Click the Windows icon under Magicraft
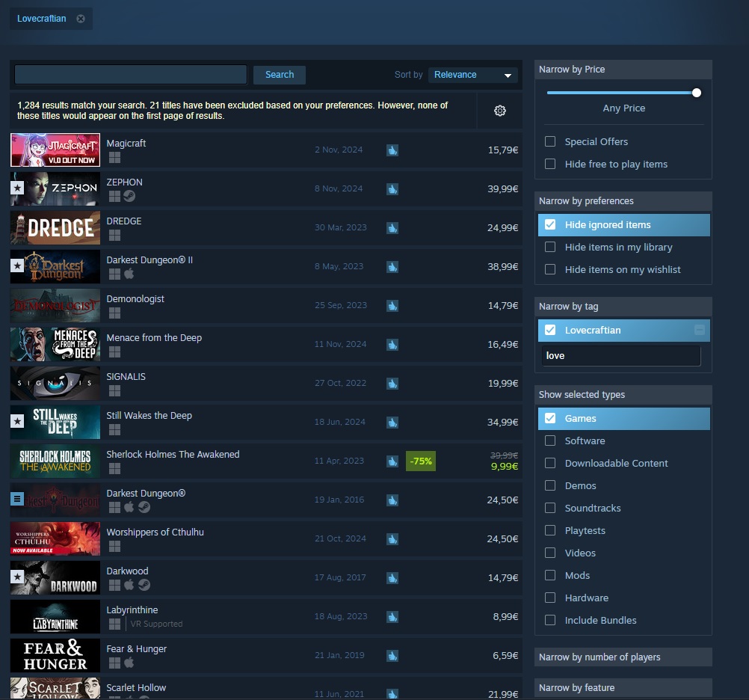The width and height of the screenshot is (749, 700). pos(114,157)
